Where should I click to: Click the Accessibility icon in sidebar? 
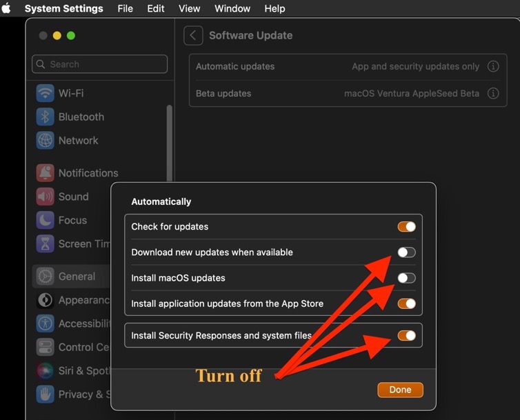pyautogui.click(x=45, y=323)
